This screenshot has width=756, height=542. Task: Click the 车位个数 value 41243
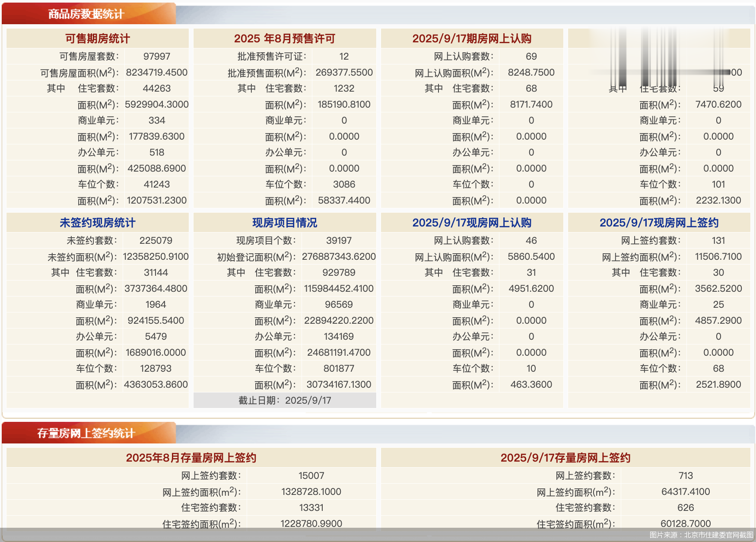157,184
